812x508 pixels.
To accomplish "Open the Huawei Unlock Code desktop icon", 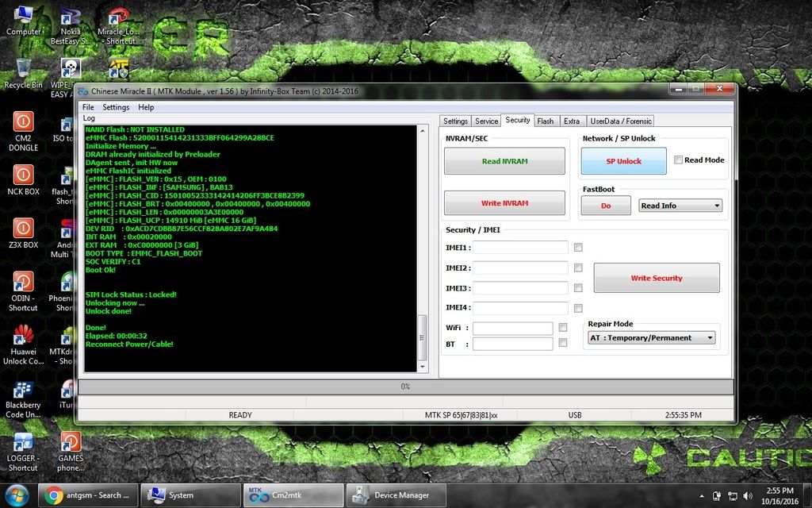I will 23,337.
